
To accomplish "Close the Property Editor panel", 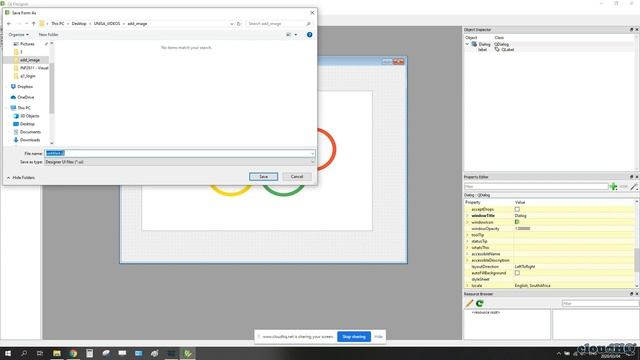I will [637, 177].
